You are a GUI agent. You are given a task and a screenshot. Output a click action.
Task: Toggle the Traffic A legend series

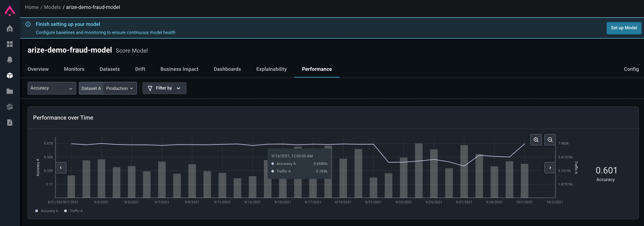(73, 211)
